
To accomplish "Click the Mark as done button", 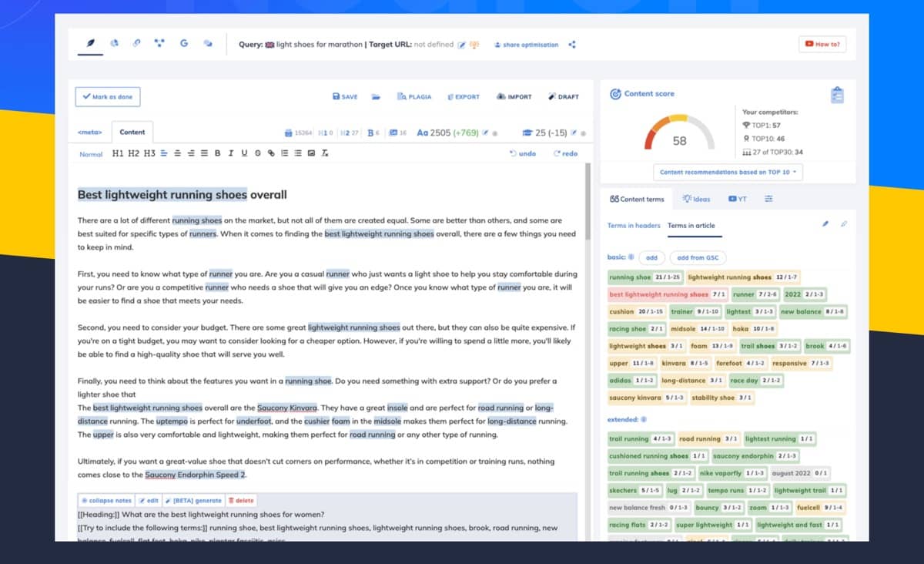I will [107, 96].
